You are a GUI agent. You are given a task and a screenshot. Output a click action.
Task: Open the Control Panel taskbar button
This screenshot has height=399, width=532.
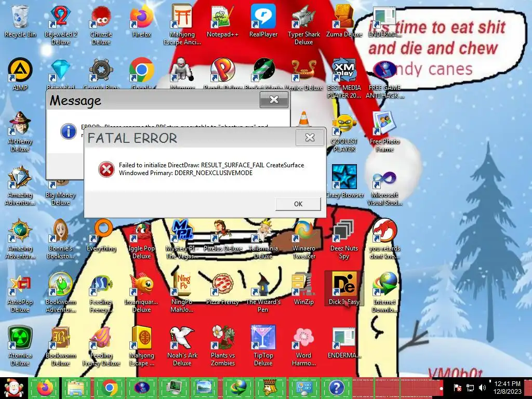pyautogui.click(x=303, y=388)
